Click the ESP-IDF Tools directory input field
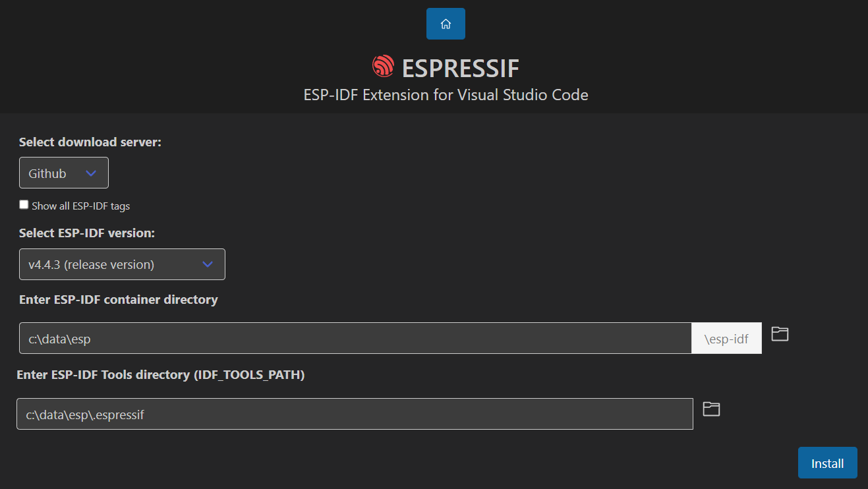This screenshot has width=868, height=489. pyautogui.click(x=355, y=414)
